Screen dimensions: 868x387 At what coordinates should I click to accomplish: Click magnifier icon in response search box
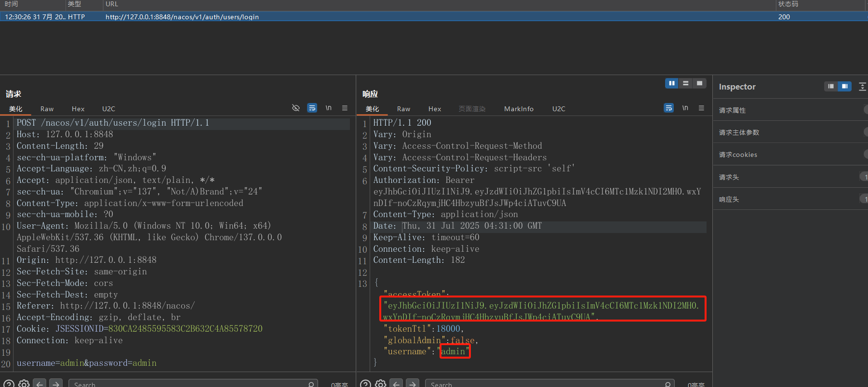pos(668,384)
